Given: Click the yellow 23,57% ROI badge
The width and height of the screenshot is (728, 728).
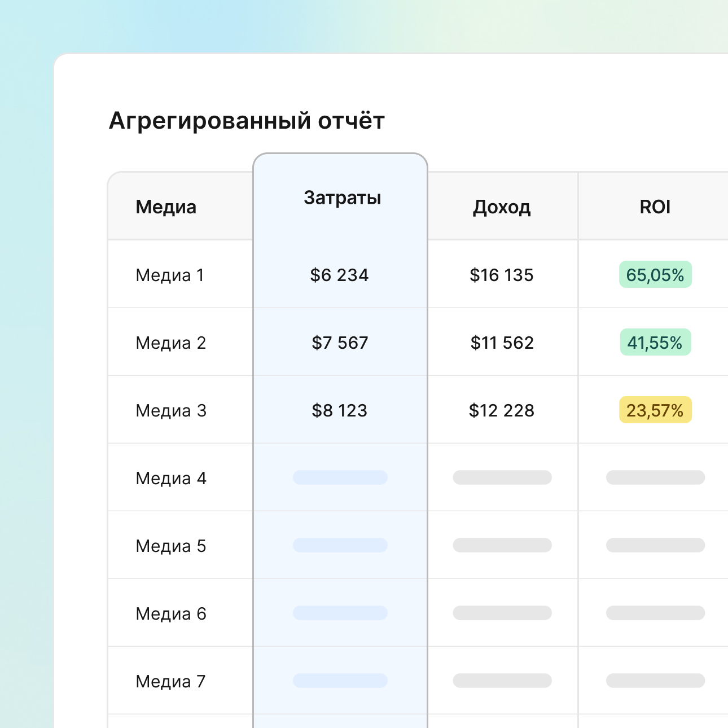Looking at the screenshot, I should (x=655, y=410).
